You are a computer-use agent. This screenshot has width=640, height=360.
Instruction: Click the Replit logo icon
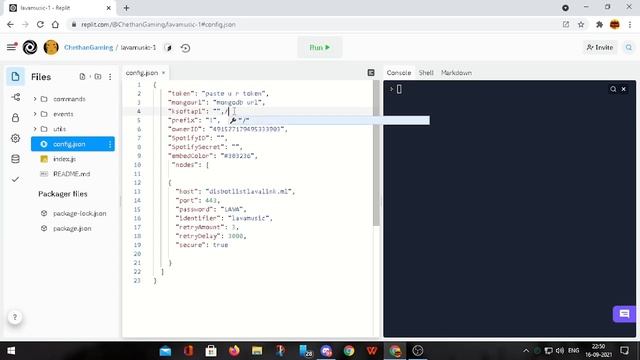(x=30, y=47)
